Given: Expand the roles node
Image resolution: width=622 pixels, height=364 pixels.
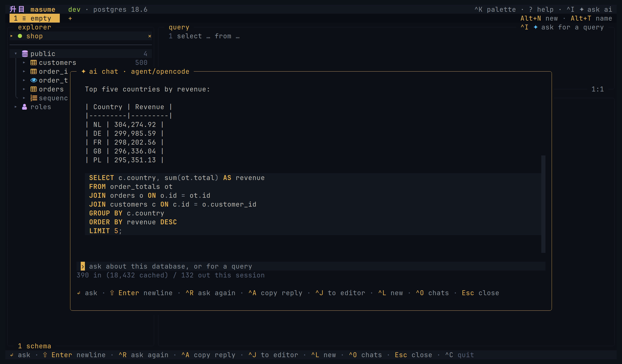Looking at the screenshot, I should coord(16,107).
